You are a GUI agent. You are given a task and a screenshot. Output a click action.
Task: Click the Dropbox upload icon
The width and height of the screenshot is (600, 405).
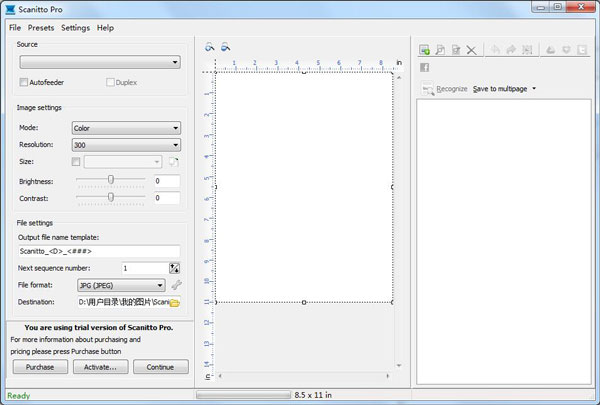(x=566, y=50)
